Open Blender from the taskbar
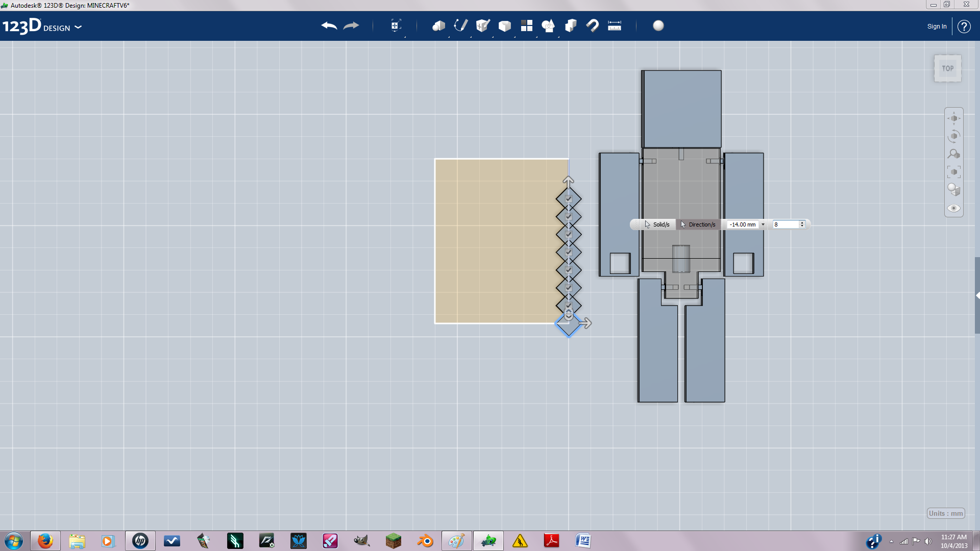980x551 pixels. tap(425, 541)
